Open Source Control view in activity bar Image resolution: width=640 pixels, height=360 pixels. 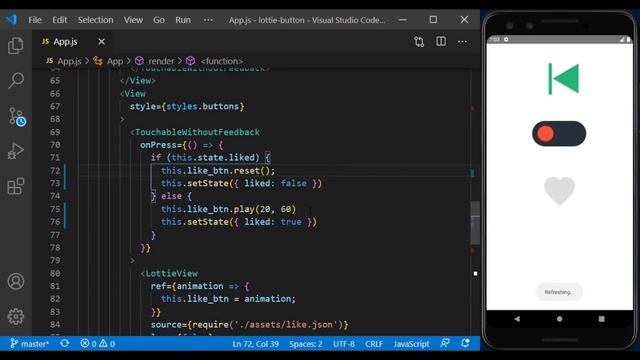pos(17,117)
